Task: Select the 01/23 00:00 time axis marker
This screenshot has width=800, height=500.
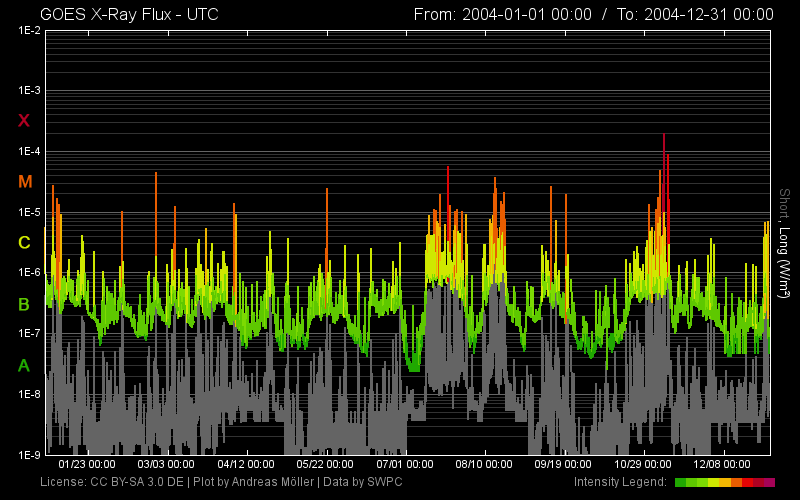Action: coord(87,464)
